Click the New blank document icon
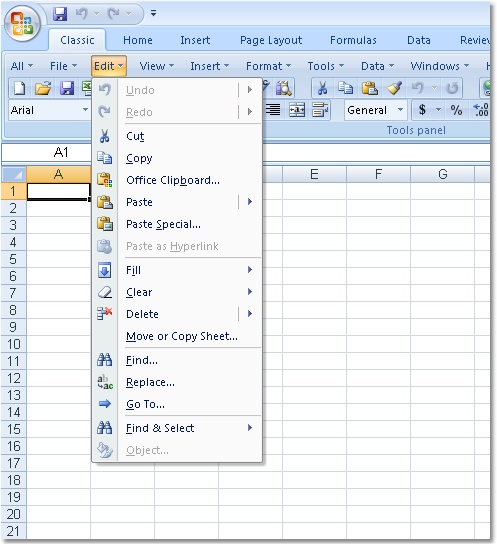497x546 pixels. pos(19,88)
